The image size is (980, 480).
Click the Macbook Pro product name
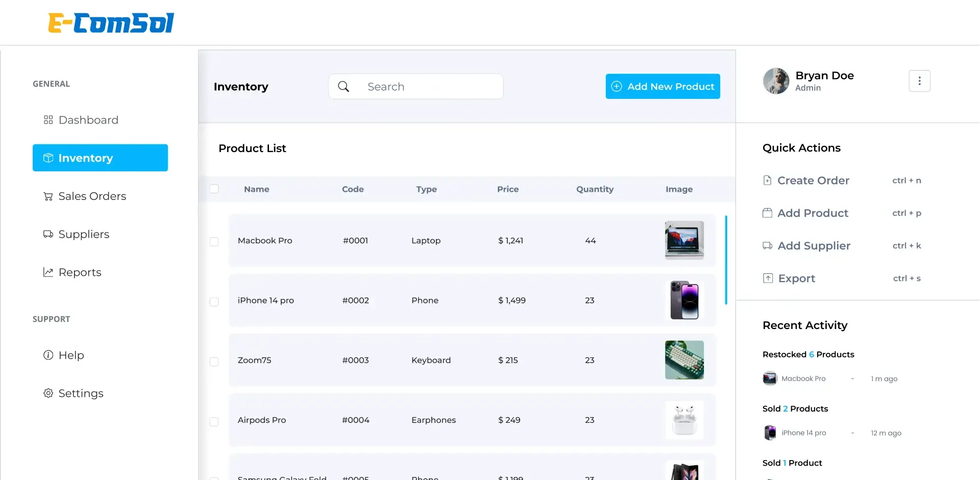[265, 240]
